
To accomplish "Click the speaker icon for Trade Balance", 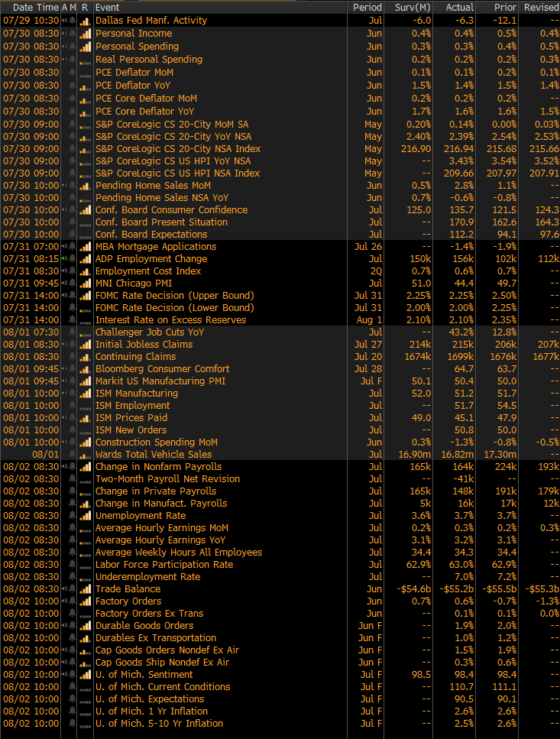I will (x=63, y=589).
